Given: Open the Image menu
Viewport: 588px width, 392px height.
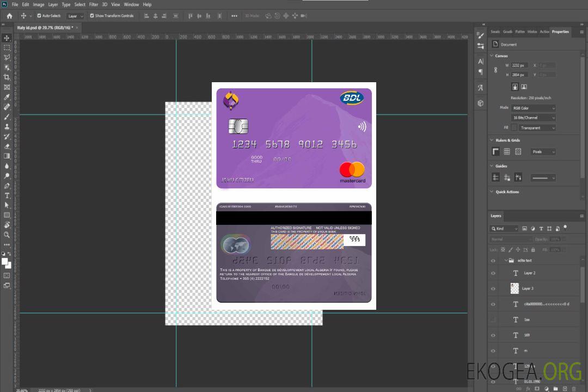Looking at the screenshot, I should point(39,4).
